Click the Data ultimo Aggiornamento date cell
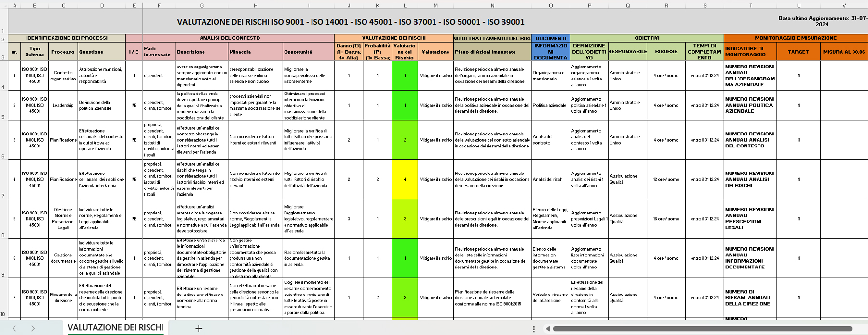Image resolution: width=868 pixels, height=335 pixels. tap(822, 21)
